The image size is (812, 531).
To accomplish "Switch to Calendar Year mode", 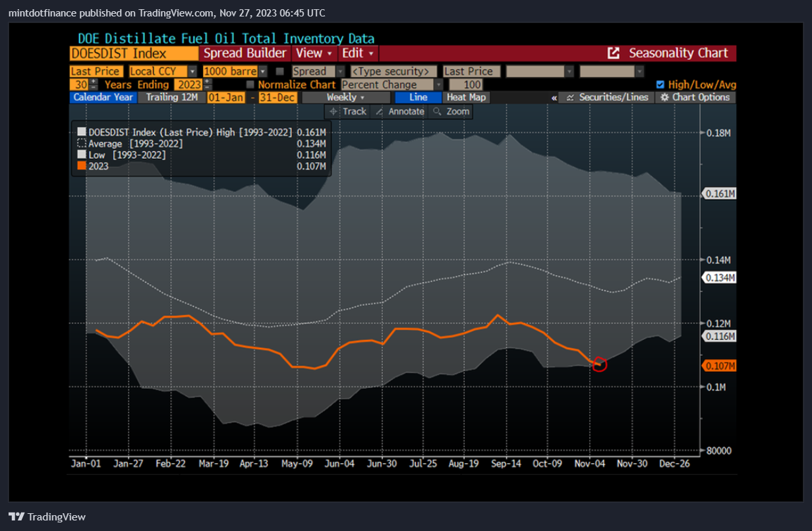I will [x=103, y=97].
